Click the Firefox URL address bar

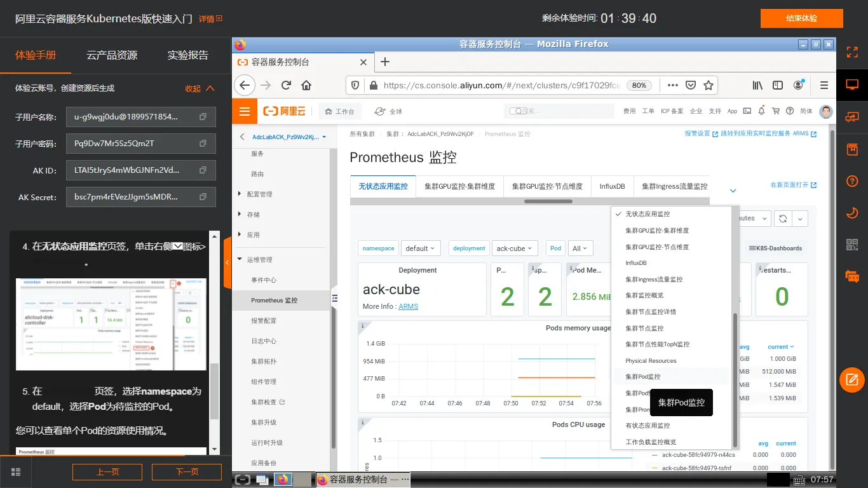click(x=502, y=85)
